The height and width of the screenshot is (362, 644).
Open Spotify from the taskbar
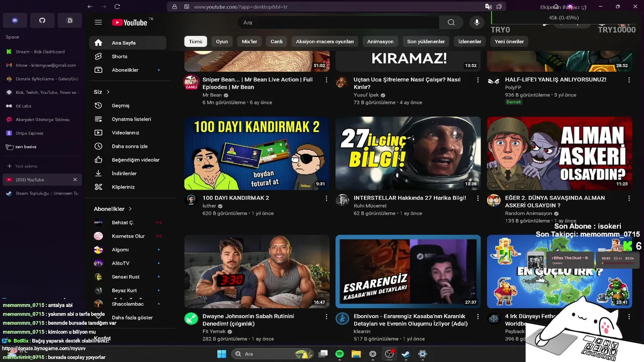[340, 354]
